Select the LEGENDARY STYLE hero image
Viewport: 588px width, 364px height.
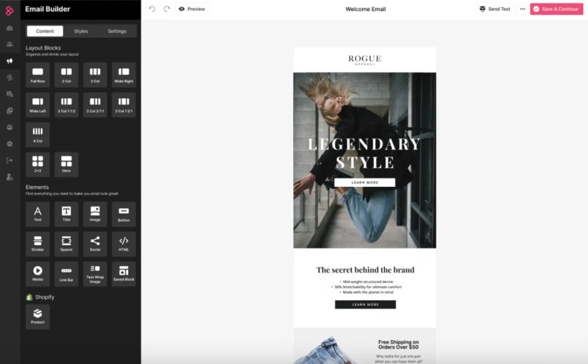364,160
